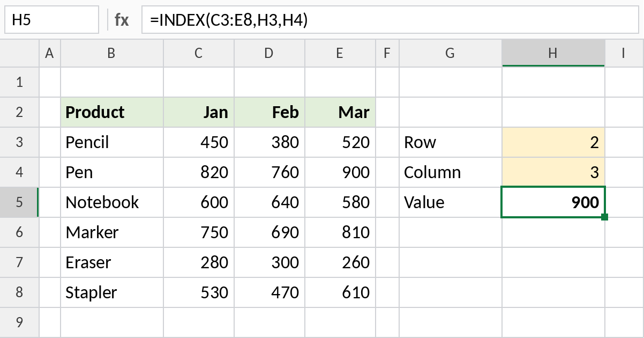Select the Eraser cell

(112, 262)
